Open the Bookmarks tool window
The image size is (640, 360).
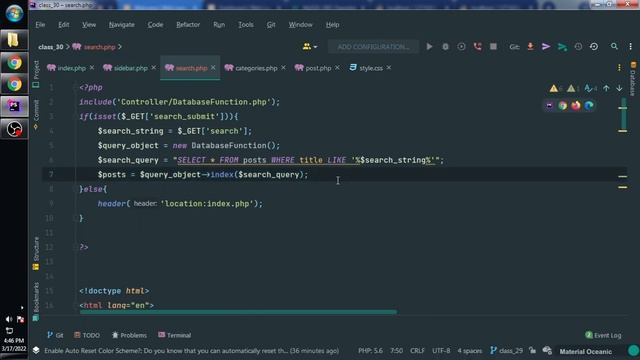pos(36,301)
